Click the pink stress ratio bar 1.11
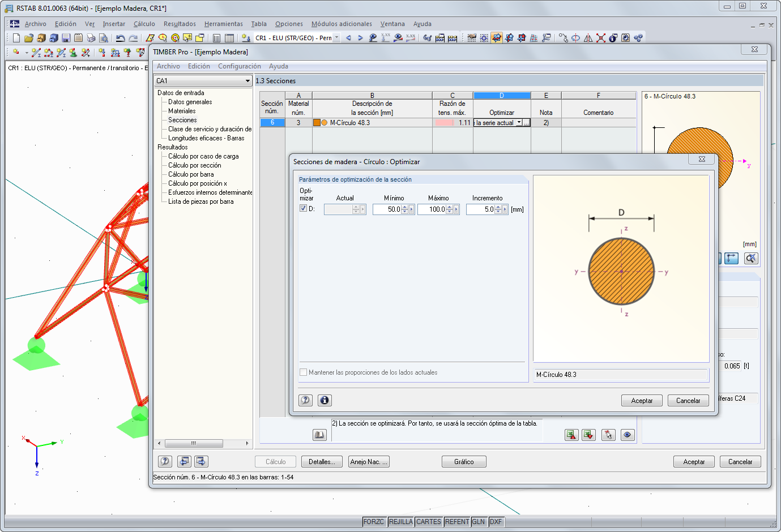The image size is (781, 532). 445,122
